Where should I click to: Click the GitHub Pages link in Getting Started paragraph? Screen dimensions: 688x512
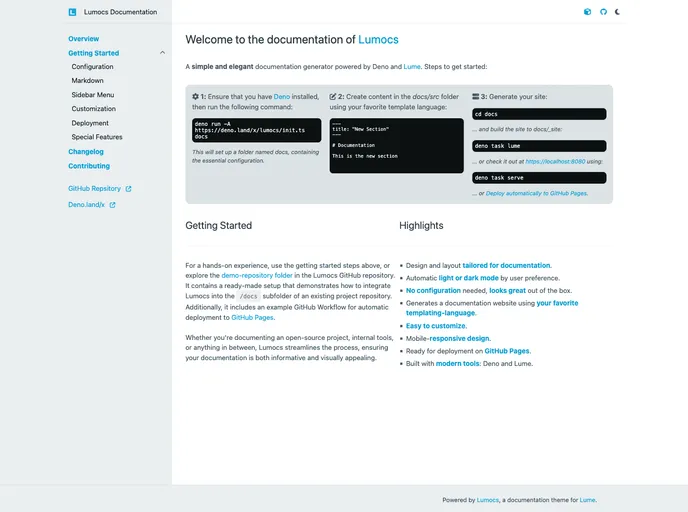pos(252,318)
